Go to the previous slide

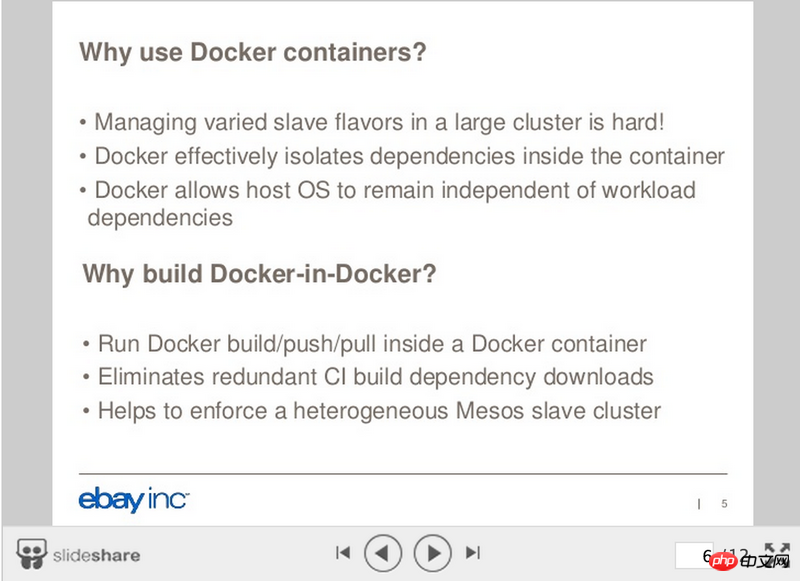coord(383,552)
